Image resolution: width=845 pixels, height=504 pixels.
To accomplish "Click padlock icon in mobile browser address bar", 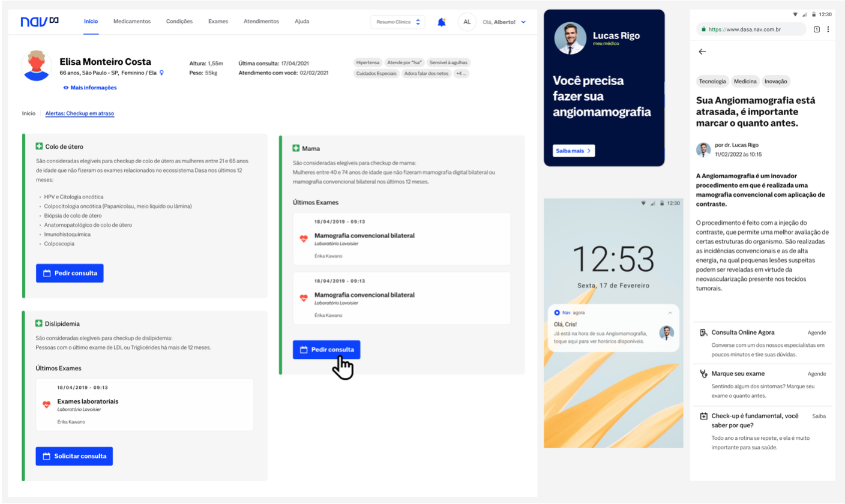I will click(x=703, y=29).
